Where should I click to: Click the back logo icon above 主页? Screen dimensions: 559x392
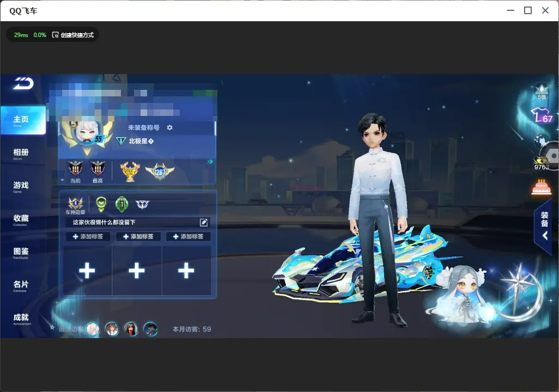tap(23, 83)
